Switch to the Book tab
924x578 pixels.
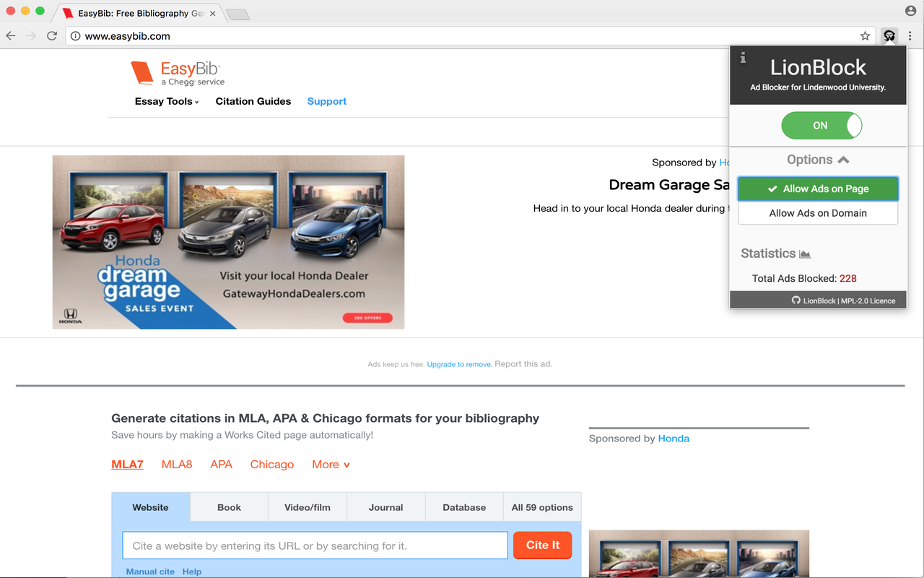click(x=229, y=507)
